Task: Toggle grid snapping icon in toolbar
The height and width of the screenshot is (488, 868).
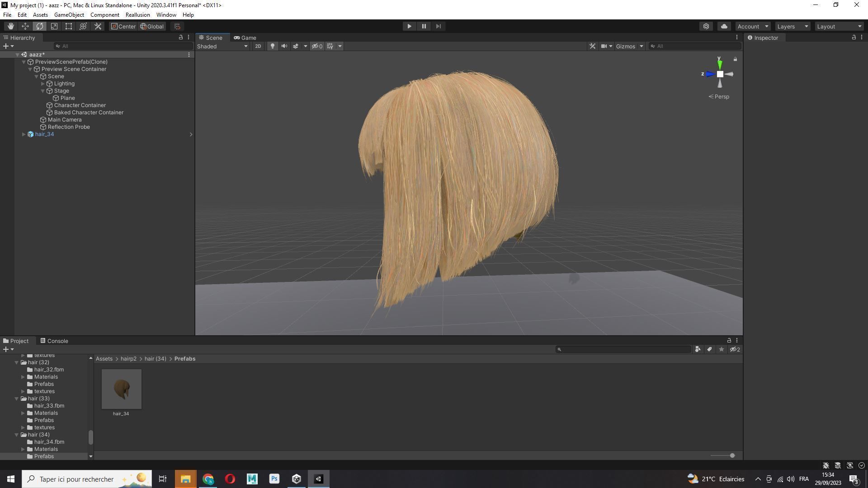Action: [177, 26]
